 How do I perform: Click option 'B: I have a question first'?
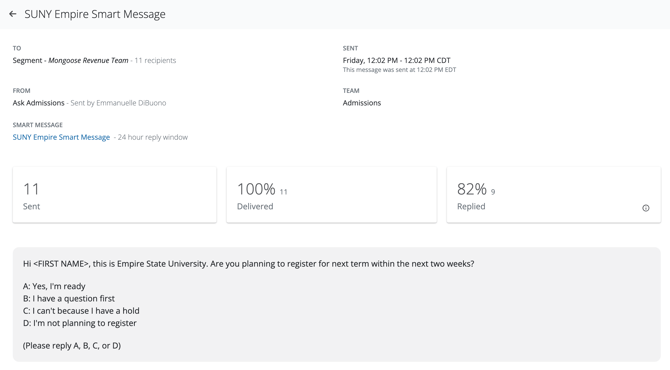[x=69, y=298]
